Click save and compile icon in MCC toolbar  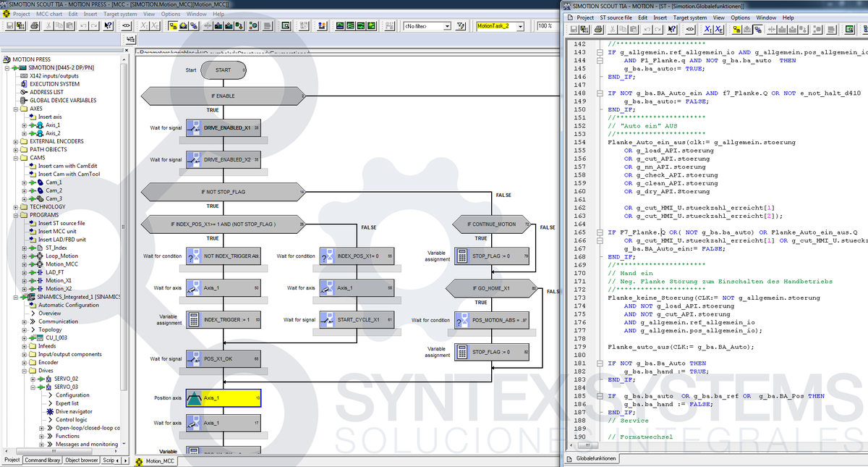tap(20, 26)
